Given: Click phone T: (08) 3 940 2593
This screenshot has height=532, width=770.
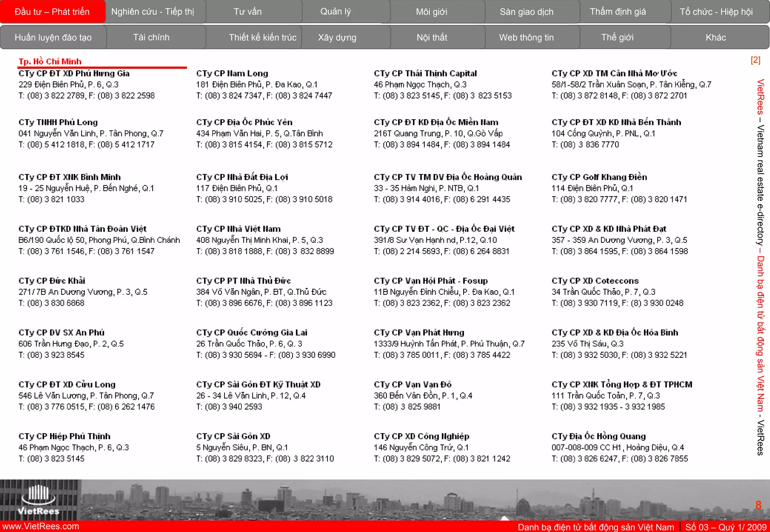Looking at the screenshot, I should (229, 407).
